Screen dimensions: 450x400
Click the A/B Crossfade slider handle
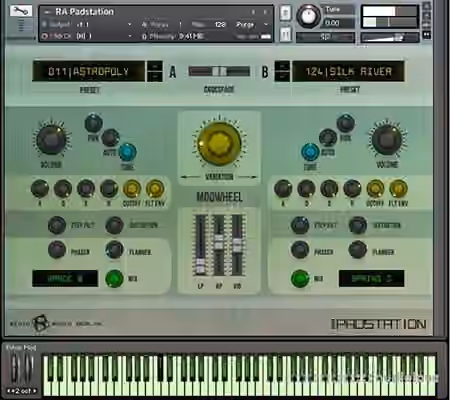tap(219, 71)
